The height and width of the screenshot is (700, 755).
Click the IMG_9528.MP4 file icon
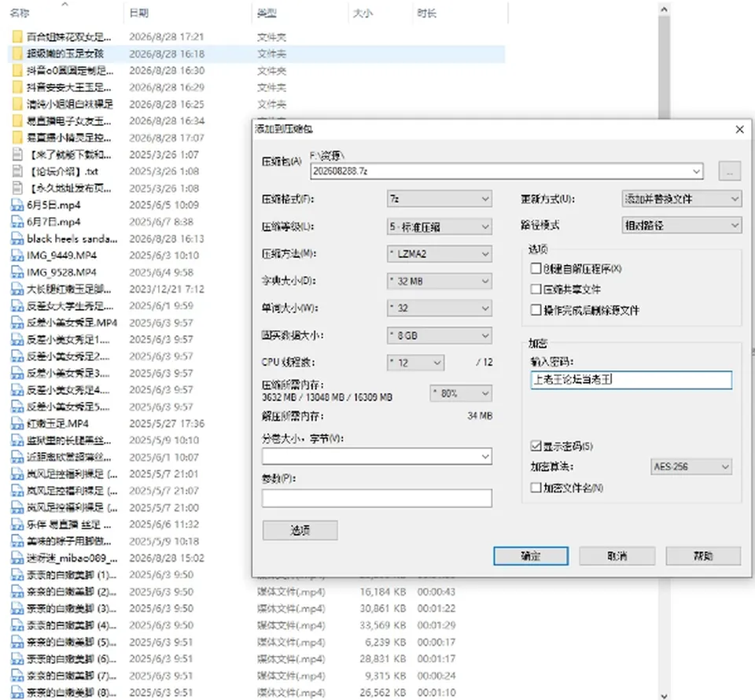[17, 272]
